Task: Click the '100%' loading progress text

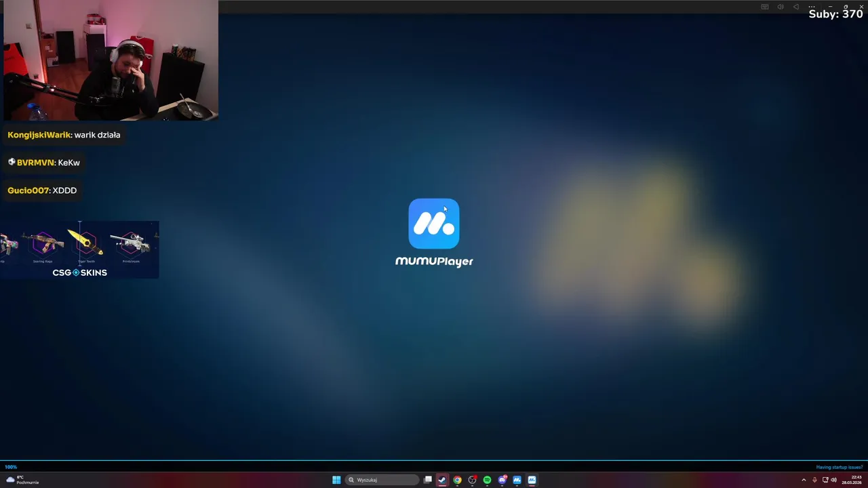Action: tap(11, 467)
